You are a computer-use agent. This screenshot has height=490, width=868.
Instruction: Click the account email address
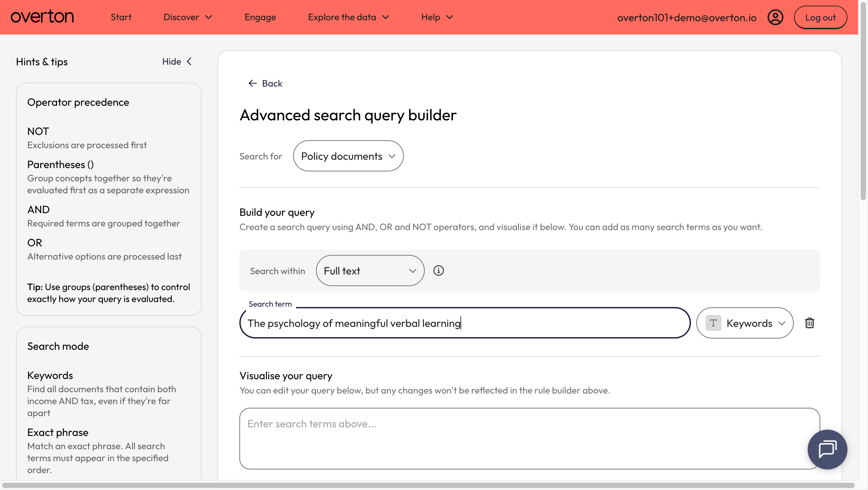(687, 18)
